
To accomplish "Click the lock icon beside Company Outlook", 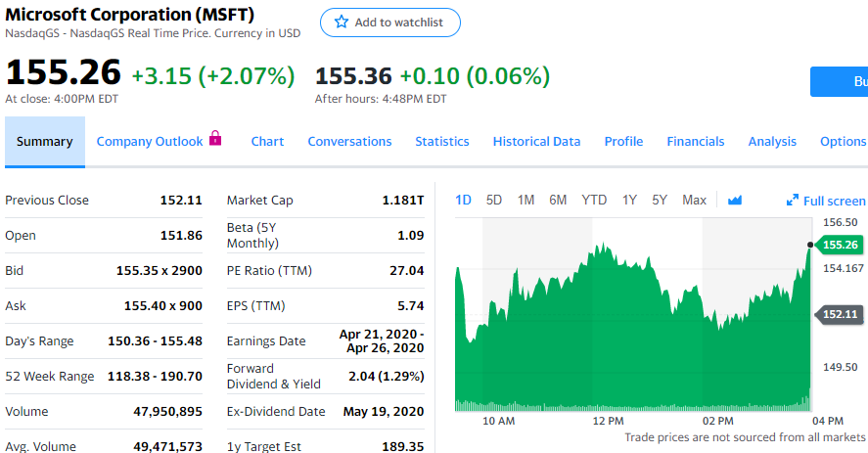I will [x=216, y=140].
